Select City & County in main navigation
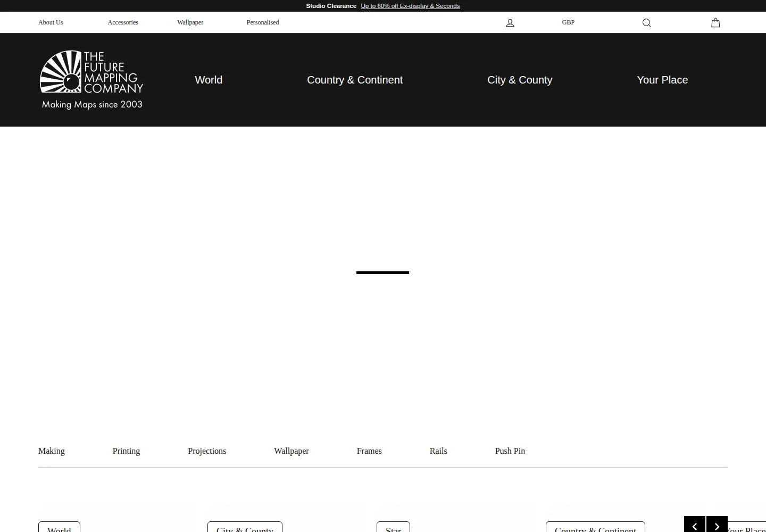 click(x=520, y=80)
